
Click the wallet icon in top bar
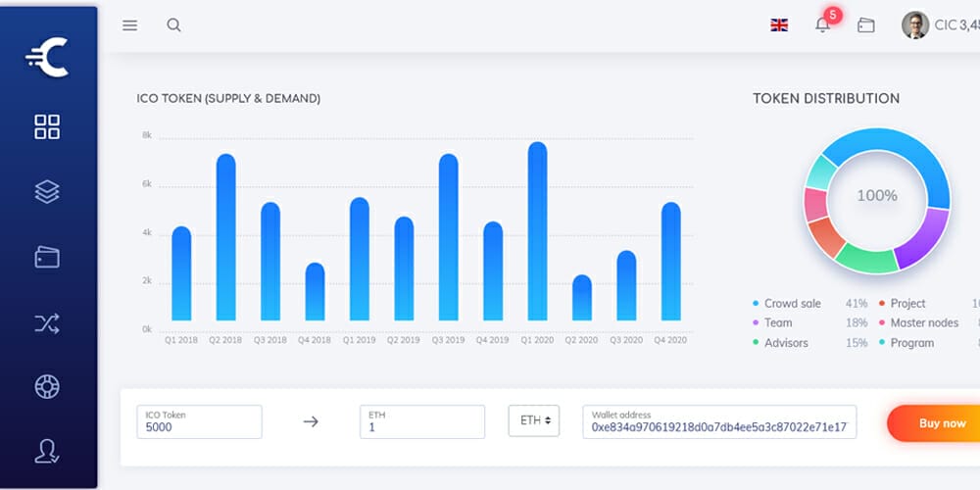(865, 25)
